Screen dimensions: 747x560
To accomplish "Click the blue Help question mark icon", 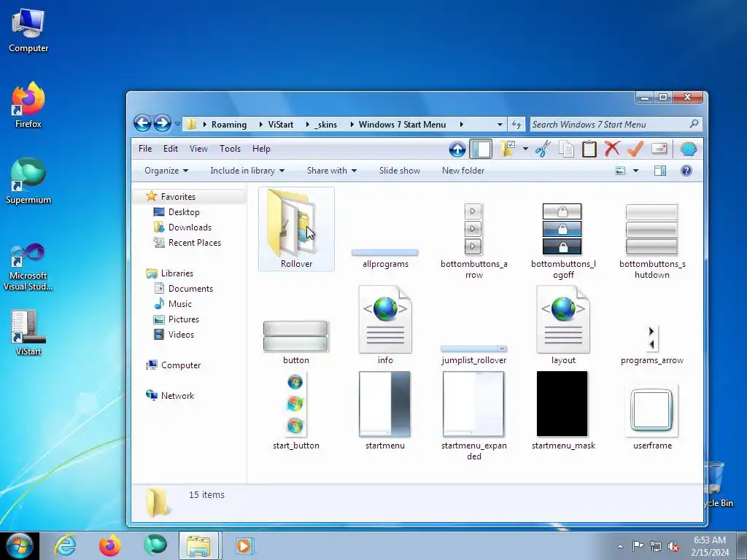I will pyautogui.click(x=686, y=171).
